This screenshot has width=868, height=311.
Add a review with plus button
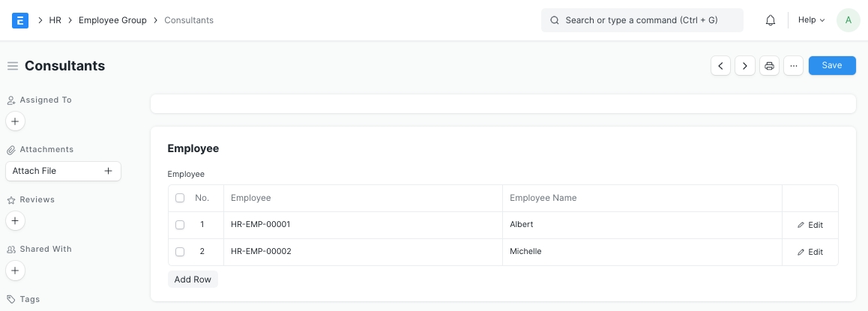[15, 220]
